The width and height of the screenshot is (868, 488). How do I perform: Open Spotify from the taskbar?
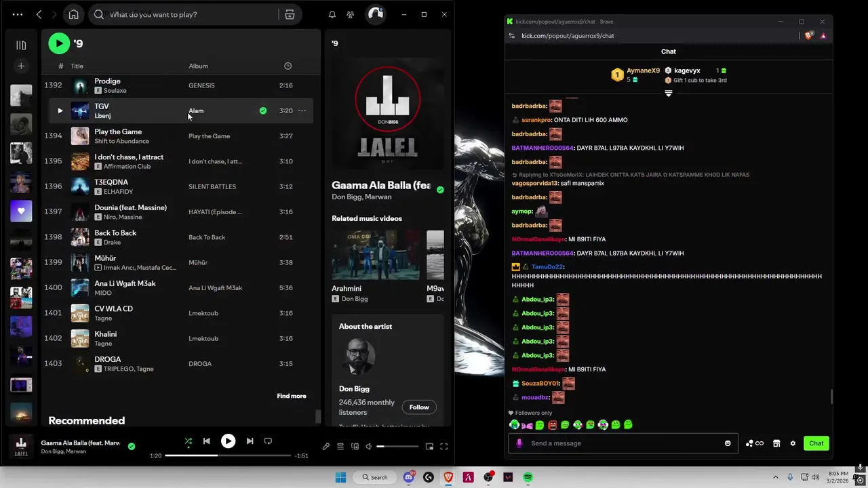pos(528,477)
